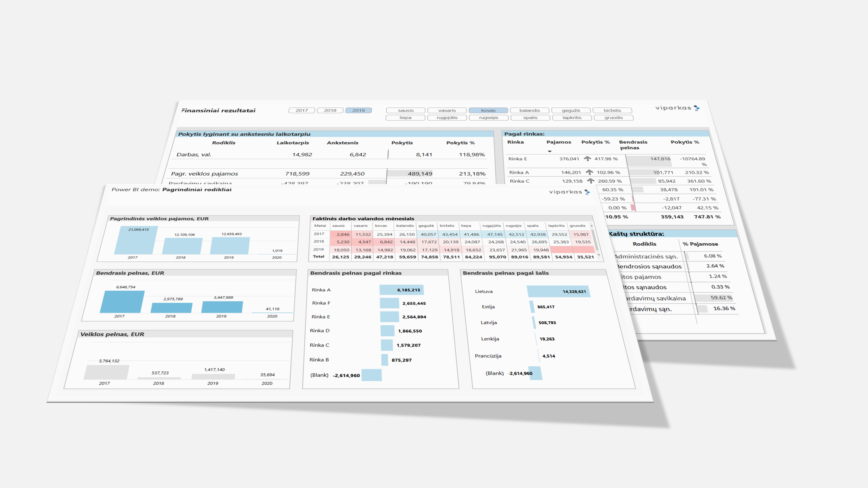868x488 pixels.
Task: Choose the sausis month slicer
Action: [405, 110]
